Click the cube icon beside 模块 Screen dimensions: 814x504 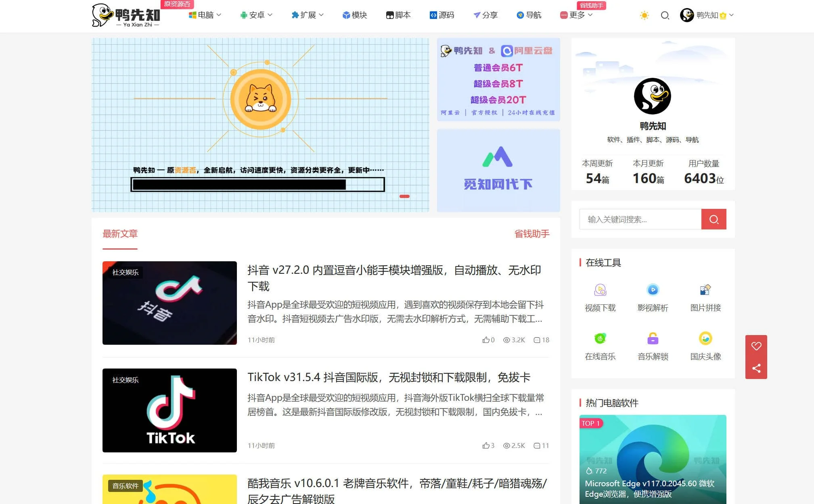[x=346, y=15]
